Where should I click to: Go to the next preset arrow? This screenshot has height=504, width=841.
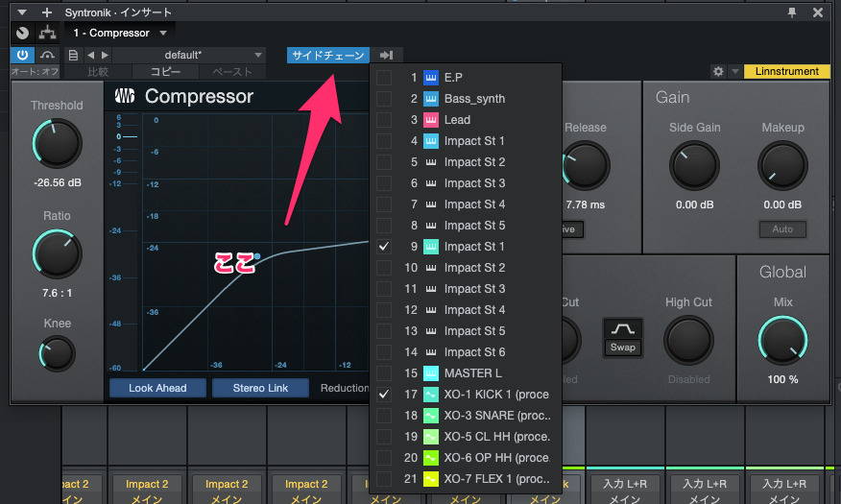(x=105, y=55)
